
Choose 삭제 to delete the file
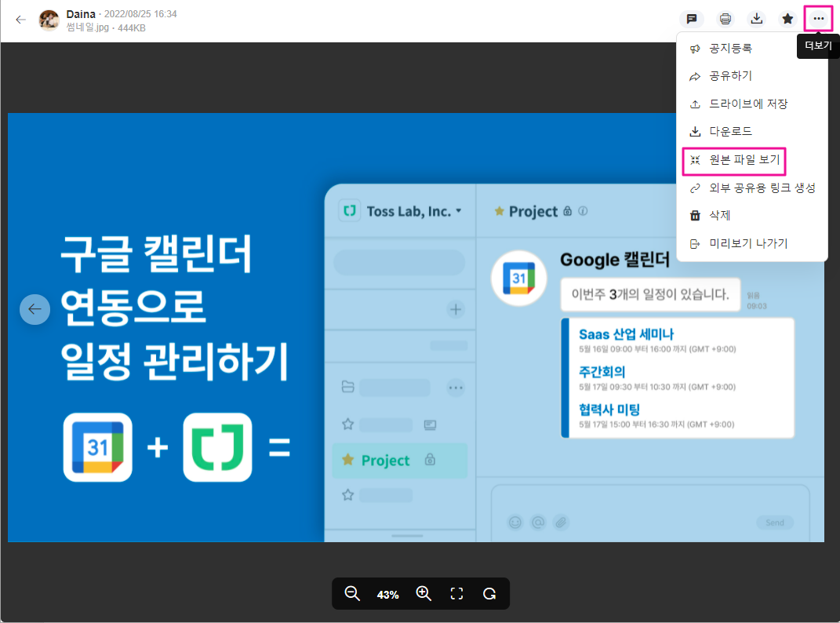point(752,216)
